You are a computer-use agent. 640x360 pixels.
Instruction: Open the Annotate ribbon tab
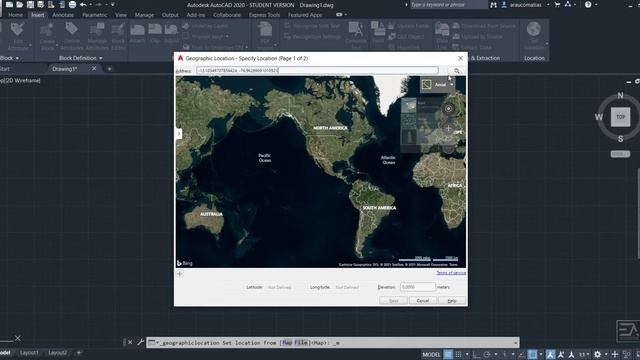tap(63, 15)
